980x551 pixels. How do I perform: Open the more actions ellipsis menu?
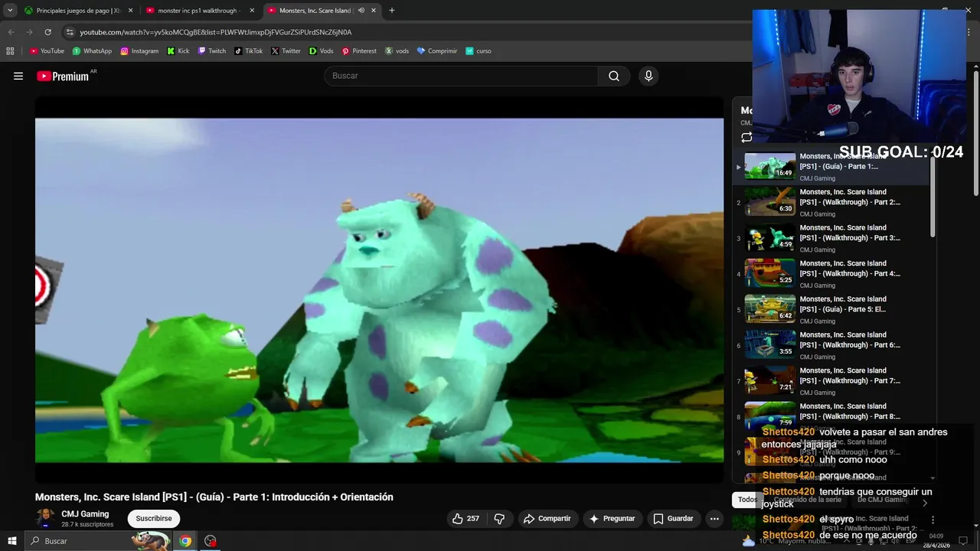[x=714, y=518]
